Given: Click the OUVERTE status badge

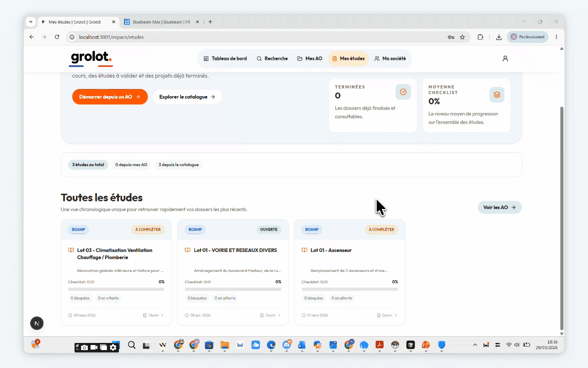Looking at the screenshot, I should (269, 229).
